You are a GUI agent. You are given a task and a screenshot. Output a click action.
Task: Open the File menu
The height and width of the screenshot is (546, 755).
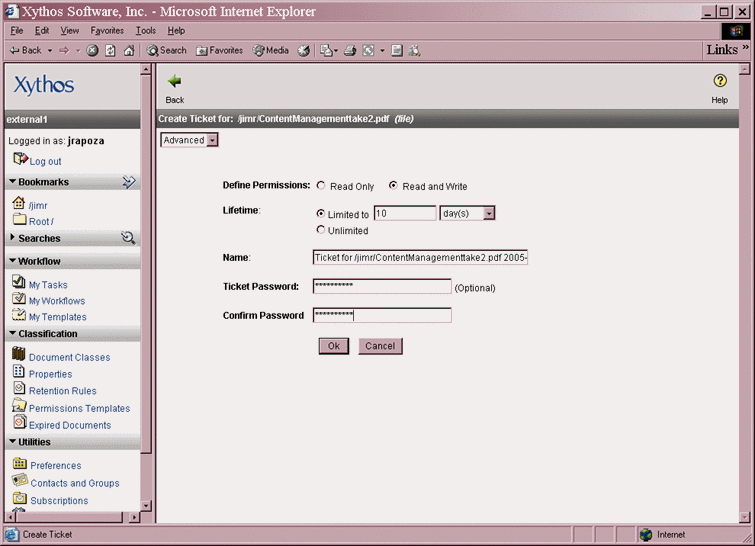point(17,30)
